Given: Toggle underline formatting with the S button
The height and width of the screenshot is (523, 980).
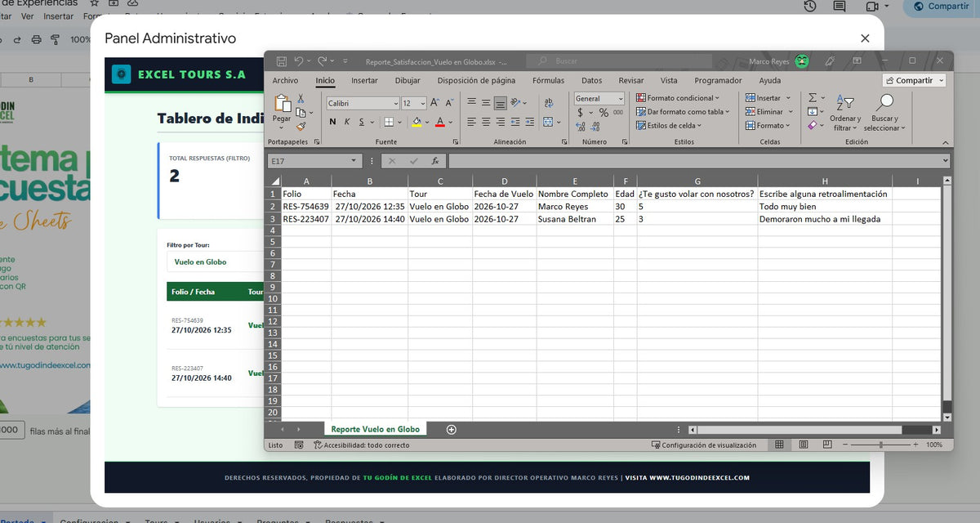Looking at the screenshot, I should (362, 122).
